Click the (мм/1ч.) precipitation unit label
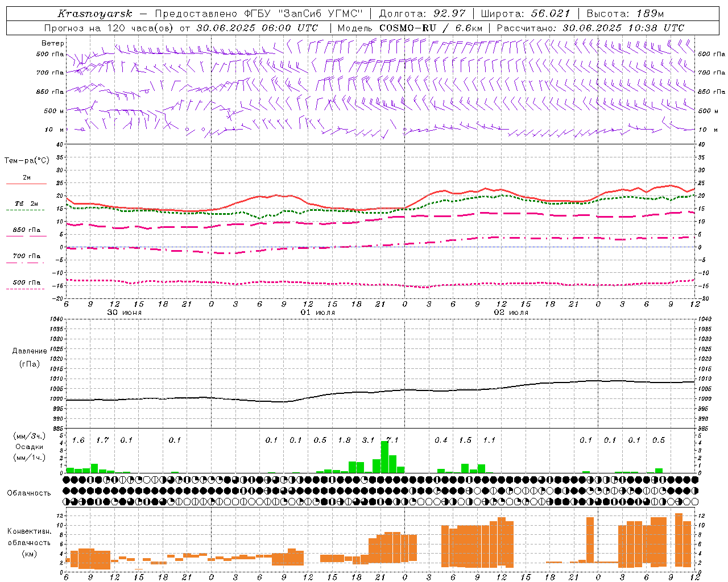This screenshot has height=582, width=728. tap(30, 458)
